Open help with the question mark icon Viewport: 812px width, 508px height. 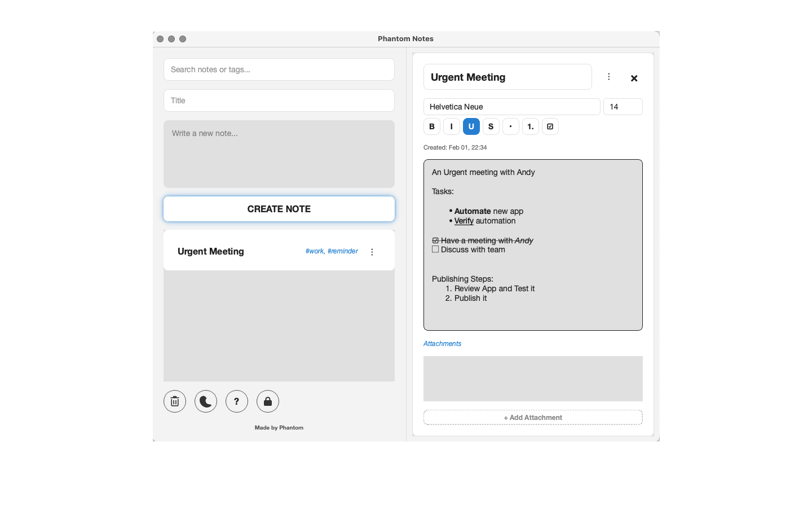point(236,401)
